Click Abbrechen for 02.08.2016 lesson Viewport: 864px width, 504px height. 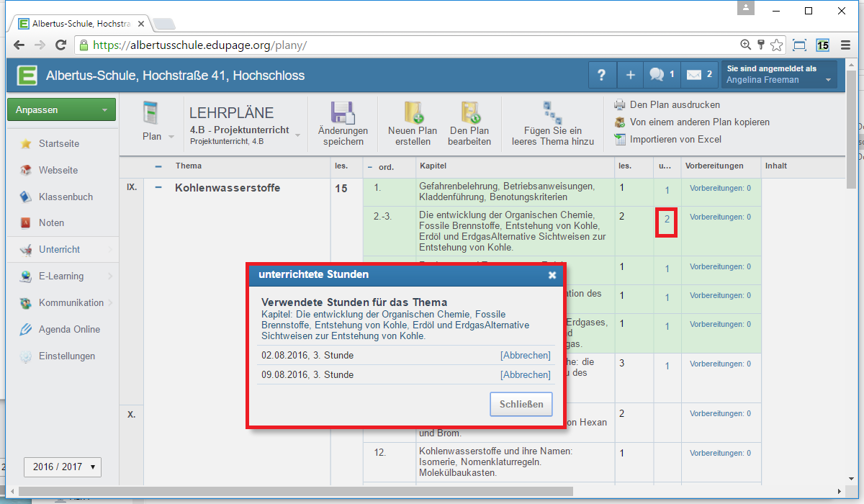[x=526, y=356]
